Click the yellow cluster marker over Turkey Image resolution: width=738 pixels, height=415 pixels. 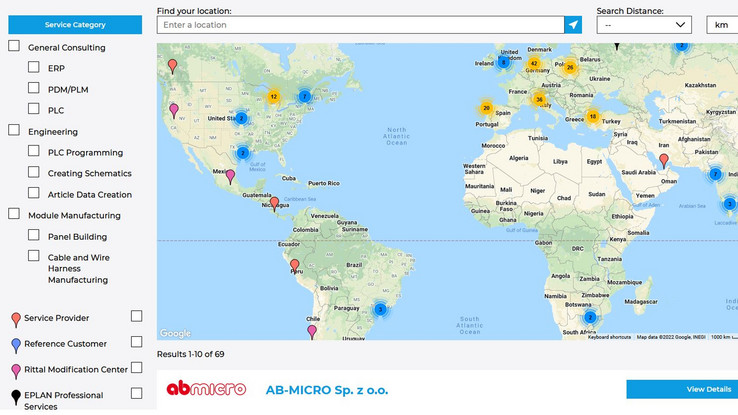592,117
